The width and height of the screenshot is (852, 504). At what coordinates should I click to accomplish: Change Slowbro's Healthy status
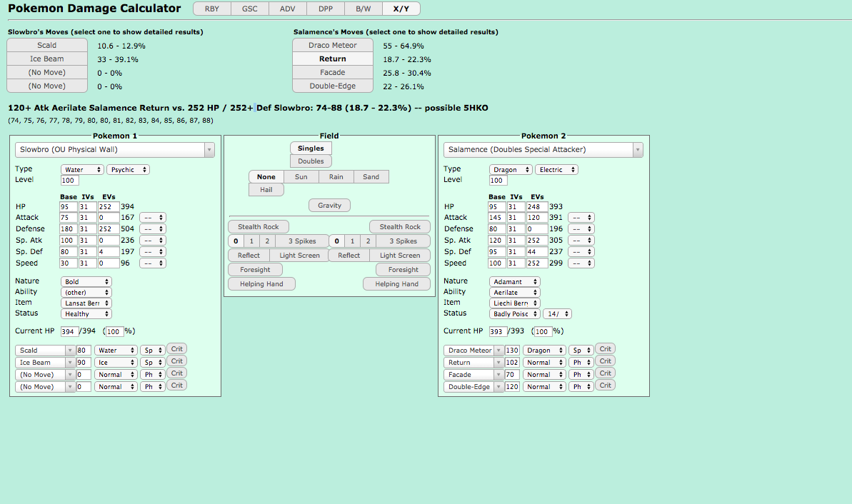tap(86, 314)
